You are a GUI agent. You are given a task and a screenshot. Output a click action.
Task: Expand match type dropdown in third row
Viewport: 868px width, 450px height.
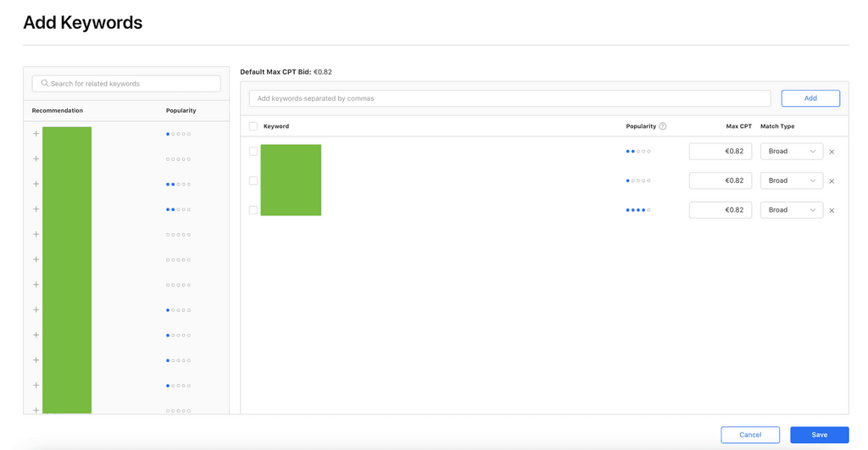792,210
